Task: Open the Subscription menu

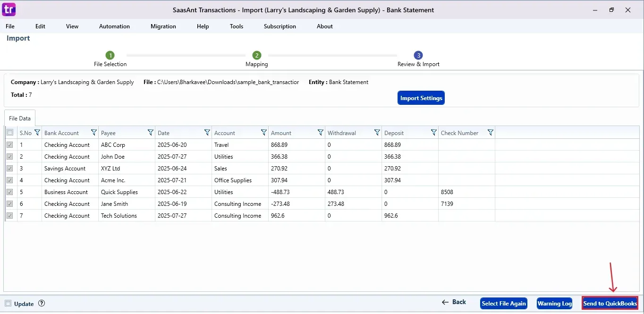Action: [280, 26]
